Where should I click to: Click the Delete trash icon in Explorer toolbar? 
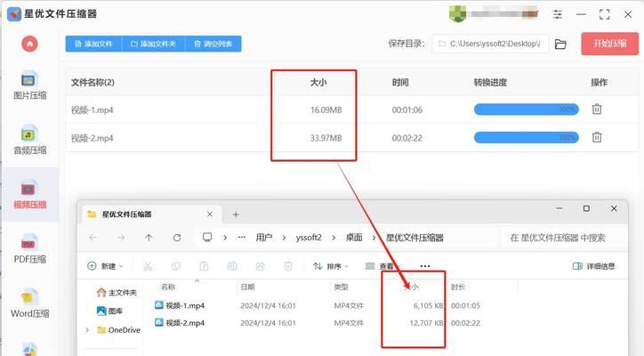[x=288, y=266]
